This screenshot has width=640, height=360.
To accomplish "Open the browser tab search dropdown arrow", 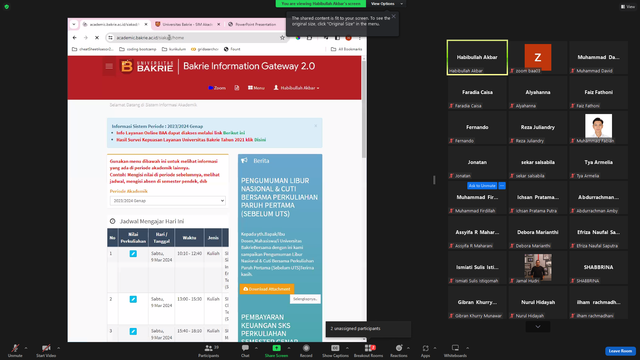I will pos(74,24).
